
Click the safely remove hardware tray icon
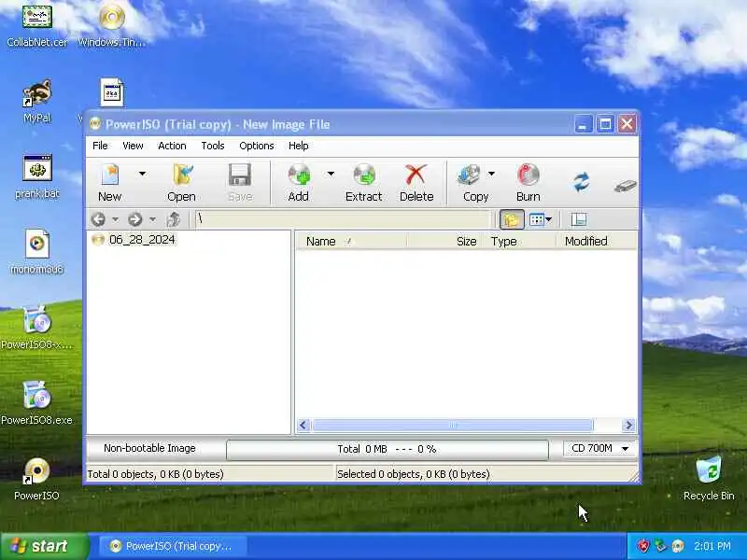click(661, 546)
